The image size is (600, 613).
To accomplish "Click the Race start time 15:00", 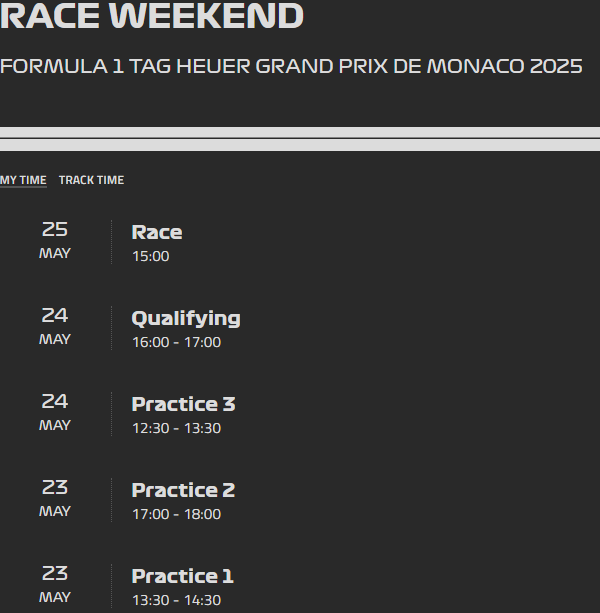I will coord(150,256).
